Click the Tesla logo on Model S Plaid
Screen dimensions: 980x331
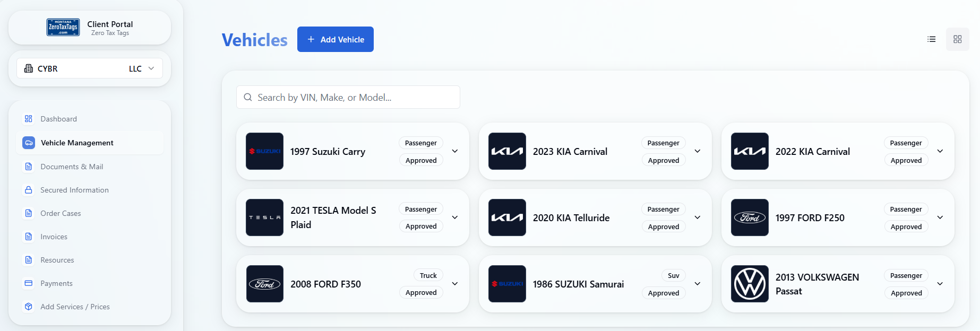point(264,217)
